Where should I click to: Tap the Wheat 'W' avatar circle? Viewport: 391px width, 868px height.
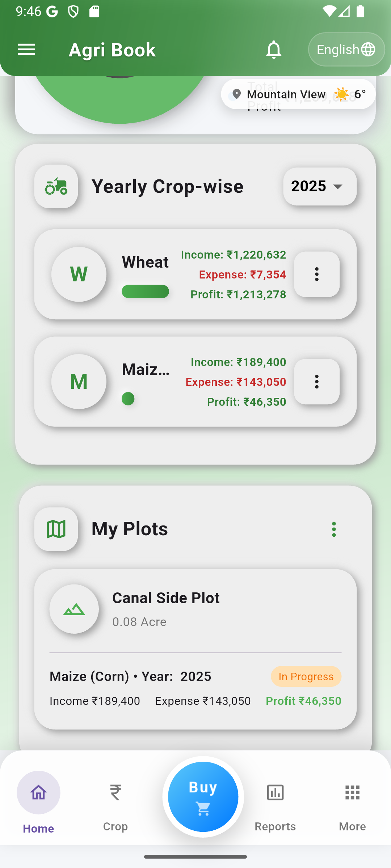[x=79, y=274]
